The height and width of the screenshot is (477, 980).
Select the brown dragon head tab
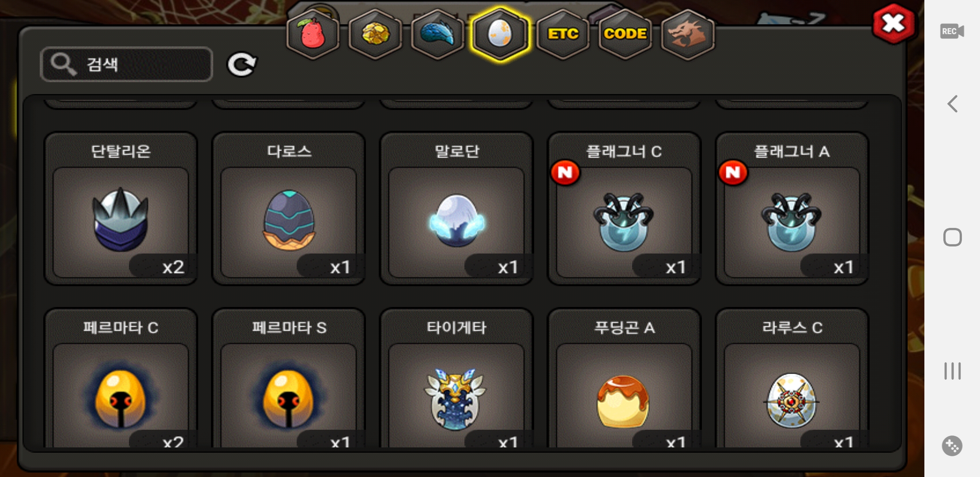click(x=688, y=34)
